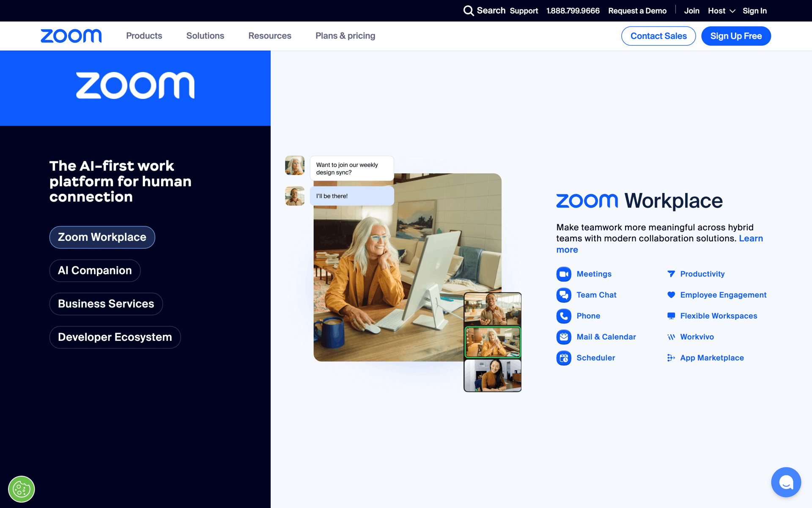Viewport: 812px width, 508px height.
Task: Select the Phone handset icon
Action: pyautogui.click(x=564, y=316)
